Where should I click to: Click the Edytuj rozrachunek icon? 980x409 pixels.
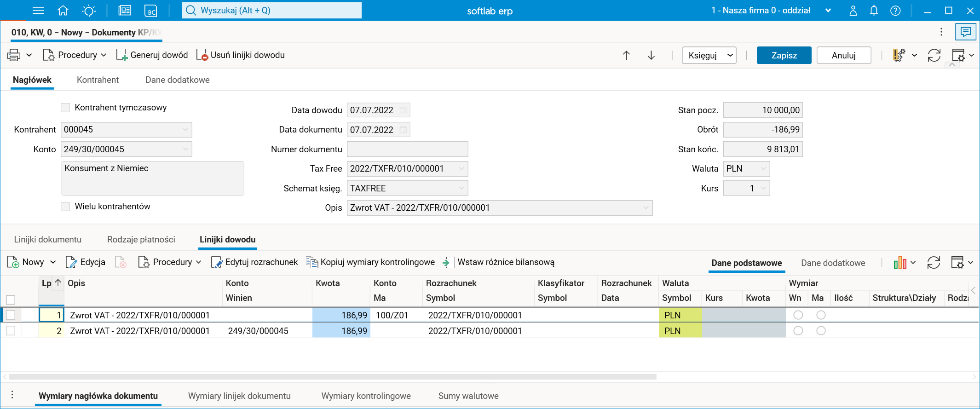pos(217,262)
